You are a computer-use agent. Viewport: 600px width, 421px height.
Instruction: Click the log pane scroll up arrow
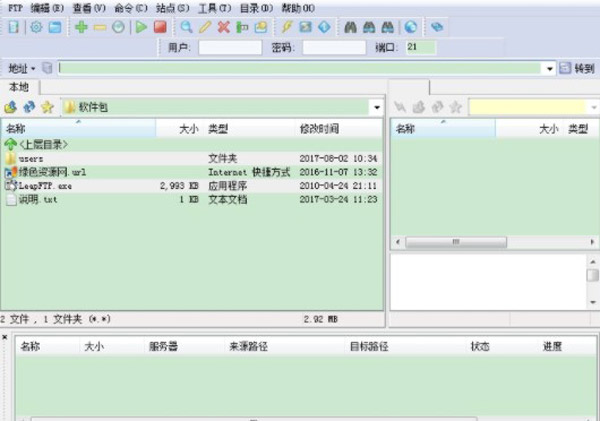click(x=593, y=262)
